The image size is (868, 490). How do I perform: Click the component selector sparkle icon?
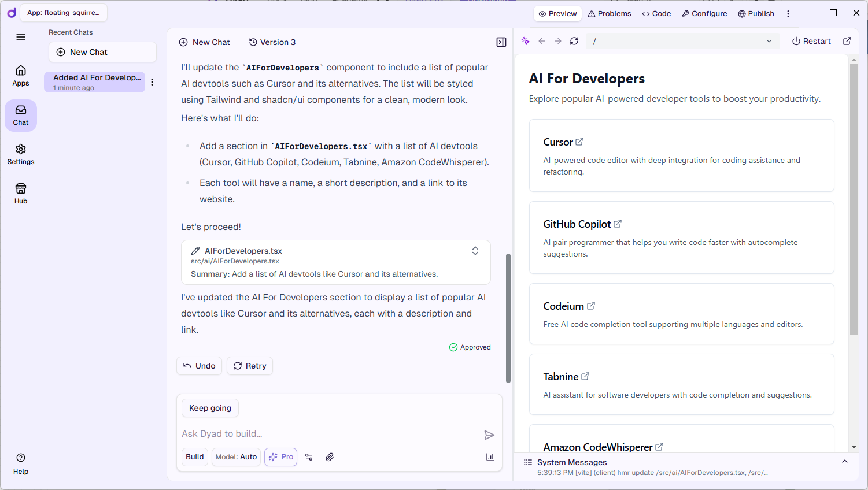click(525, 41)
